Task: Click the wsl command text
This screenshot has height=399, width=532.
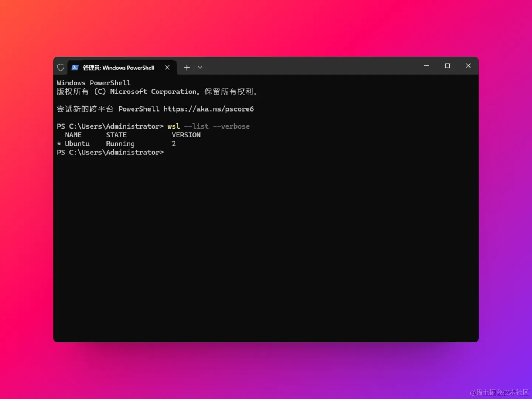Action: (174, 126)
